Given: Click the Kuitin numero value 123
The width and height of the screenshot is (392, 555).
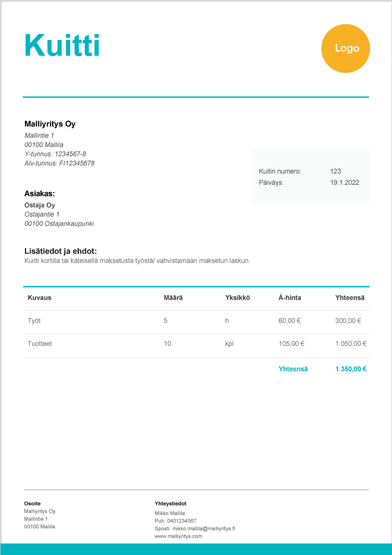Looking at the screenshot, I should [335, 171].
